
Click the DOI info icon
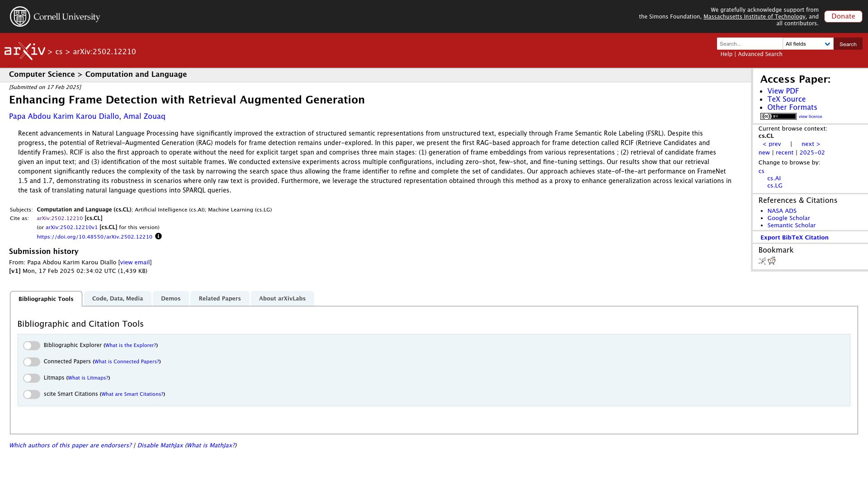[x=158, y=236]
